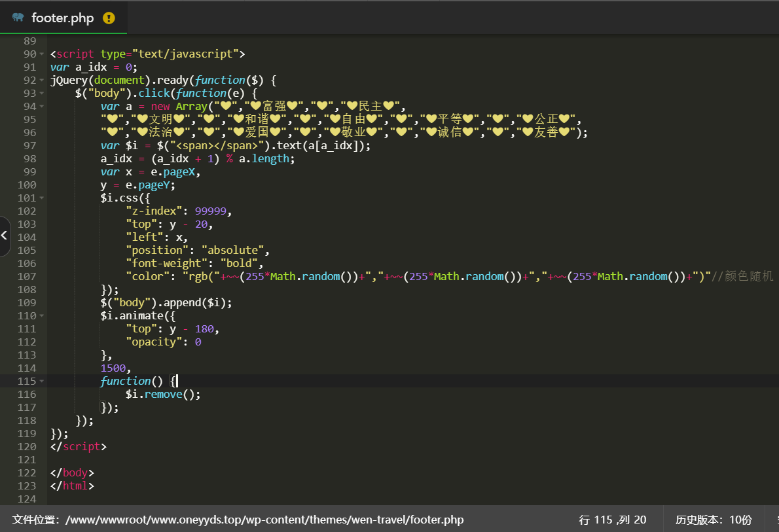Screen dimensions: 779x532
Task: Fold the $i.animate block at line 110
Action: pos(42,315)
